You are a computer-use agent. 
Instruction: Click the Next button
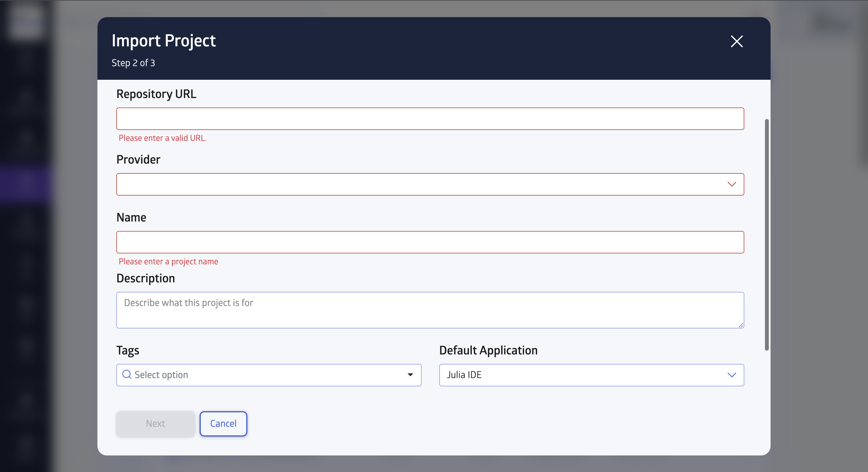(155, 424)
